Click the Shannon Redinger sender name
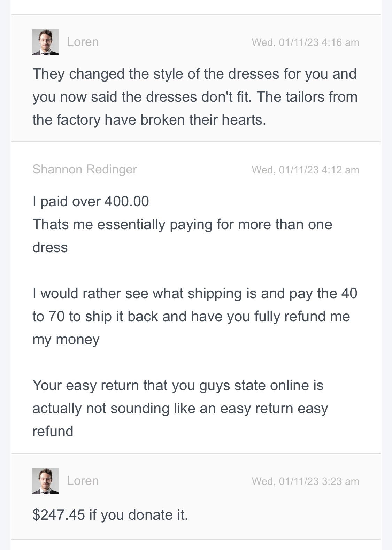392x550 pixels. pos(85,169)
